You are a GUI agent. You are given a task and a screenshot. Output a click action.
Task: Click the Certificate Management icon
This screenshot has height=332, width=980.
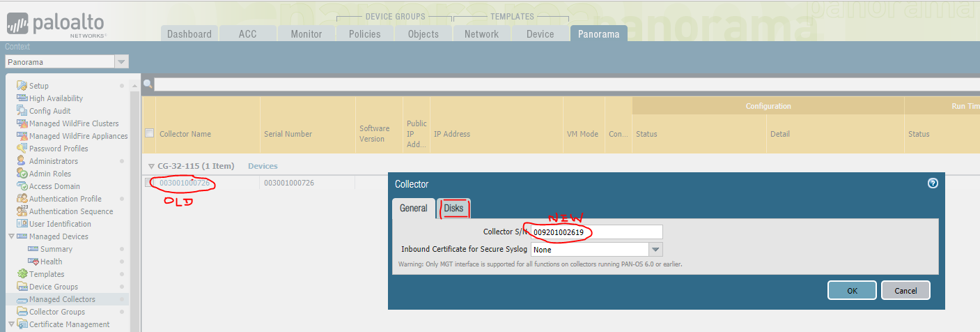[22, 324]
